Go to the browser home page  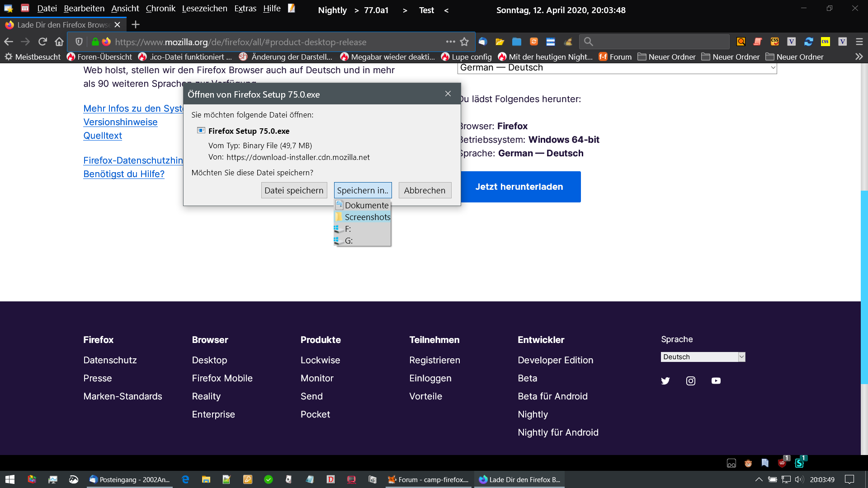coord(59,42)
